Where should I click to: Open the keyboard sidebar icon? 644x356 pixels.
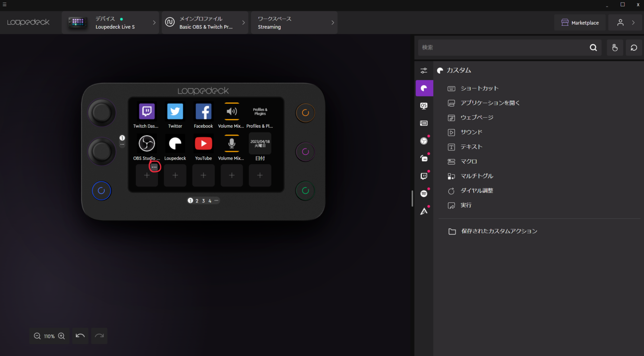pos(424,123)
